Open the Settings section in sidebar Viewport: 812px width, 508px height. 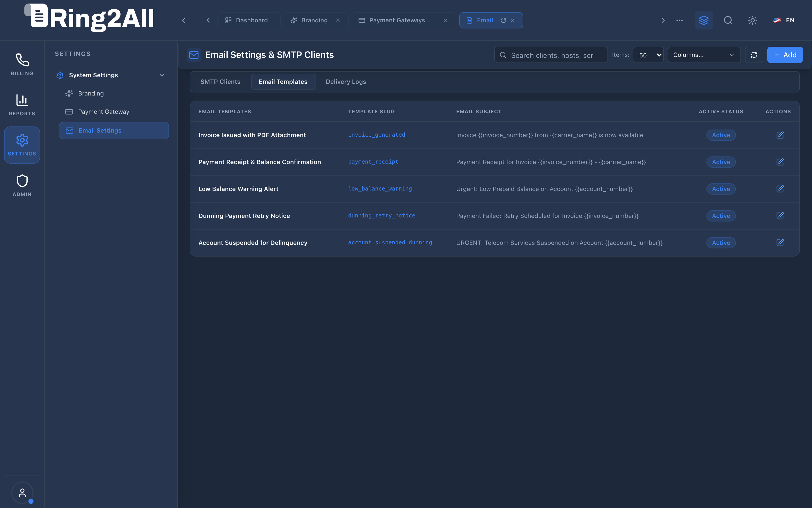[x=22, y=145]
